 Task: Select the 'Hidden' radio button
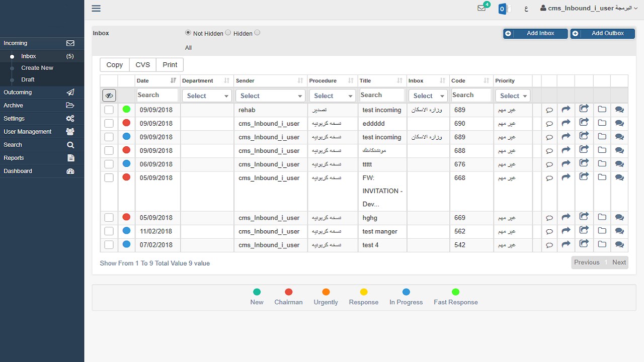[x=228, y=33]
